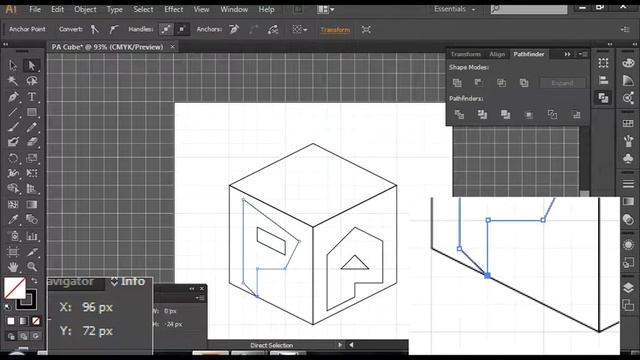
Task: Select the Zoom magnifier tool
Action: pyautogui.click(x=31, y=267)
